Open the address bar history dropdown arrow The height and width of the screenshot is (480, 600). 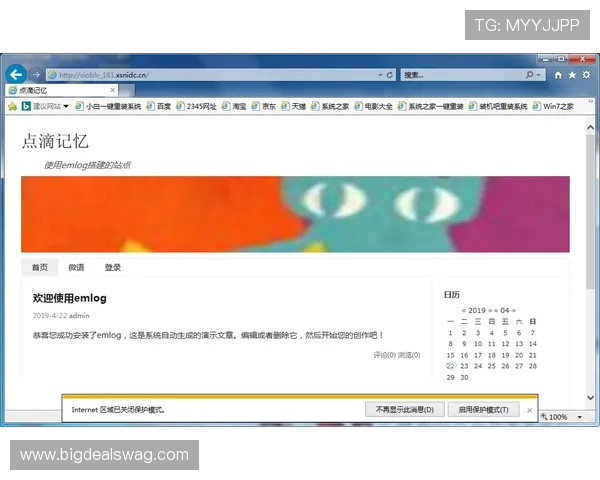pos(380,75)
